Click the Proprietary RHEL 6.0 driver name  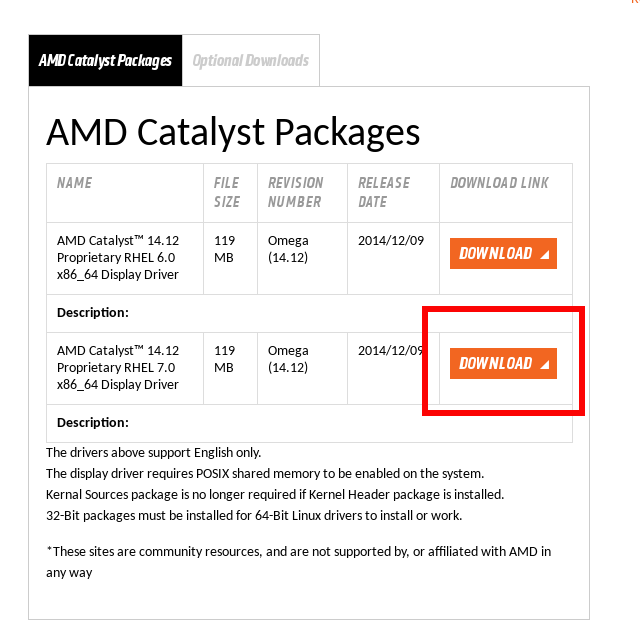pyautogui.click(x=118, y=257)
